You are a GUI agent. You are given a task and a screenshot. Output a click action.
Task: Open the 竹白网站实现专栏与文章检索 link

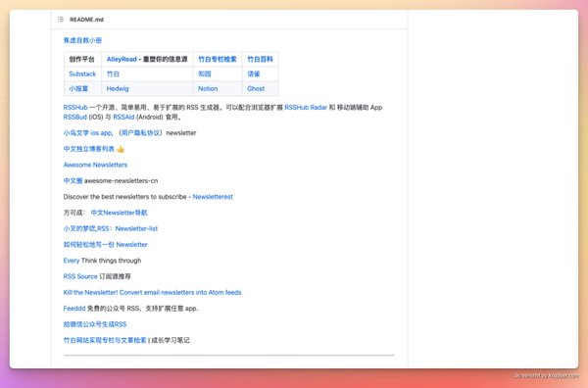(105, 340)
